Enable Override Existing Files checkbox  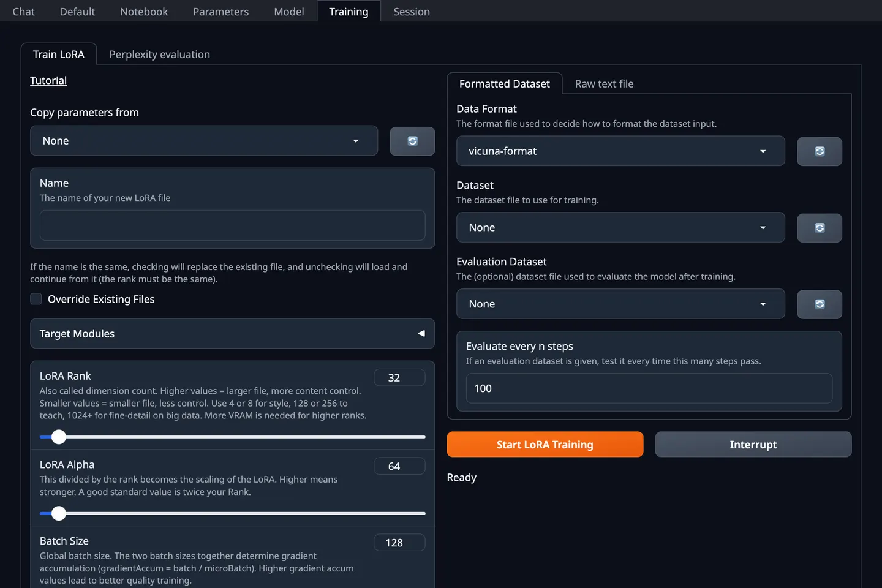click(36, 299)
